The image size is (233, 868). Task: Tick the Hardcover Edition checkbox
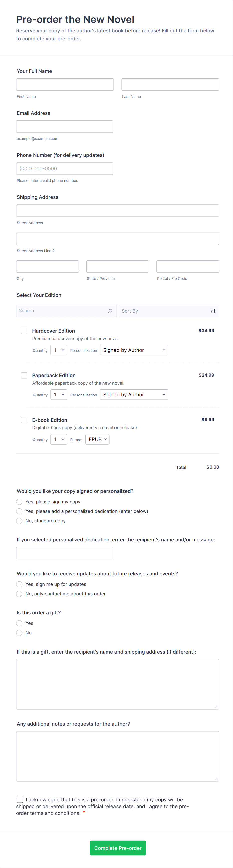[24, 331]
